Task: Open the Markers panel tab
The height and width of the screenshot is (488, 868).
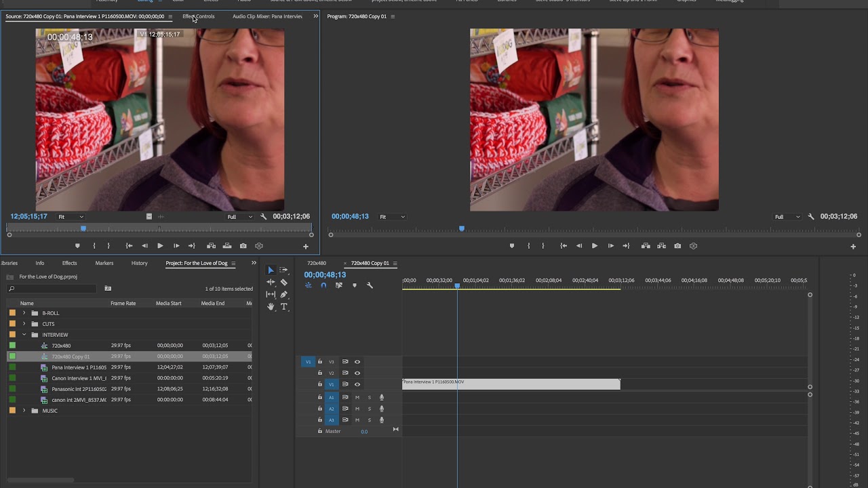Action: tap(104, 263)
